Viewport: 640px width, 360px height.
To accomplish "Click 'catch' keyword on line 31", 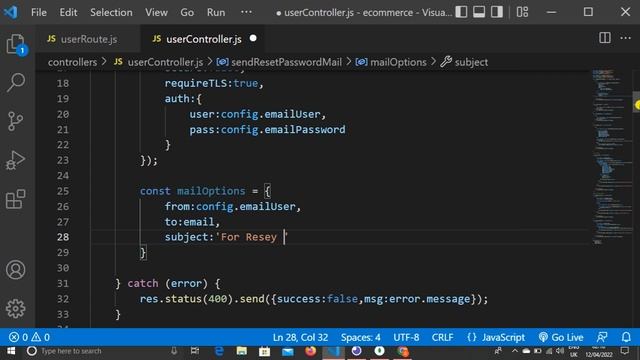I will pos(143,283).
